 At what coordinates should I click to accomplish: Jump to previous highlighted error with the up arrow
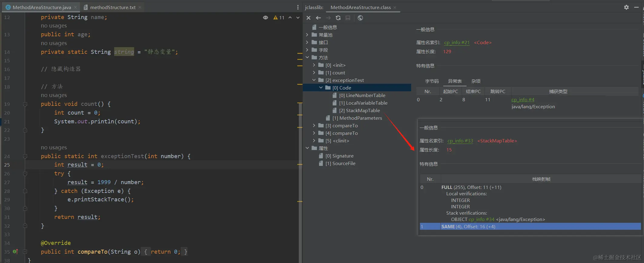(x=290, y=18)
